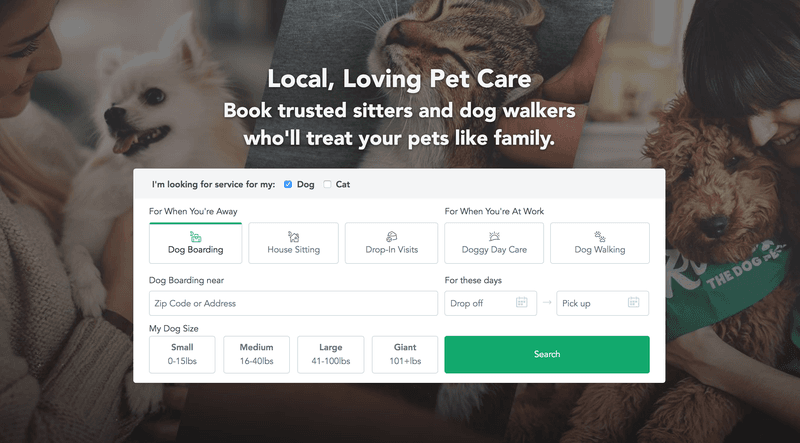Open the Pick up date picker field
This screenshot has width=800, height=443.
(603, 303)
